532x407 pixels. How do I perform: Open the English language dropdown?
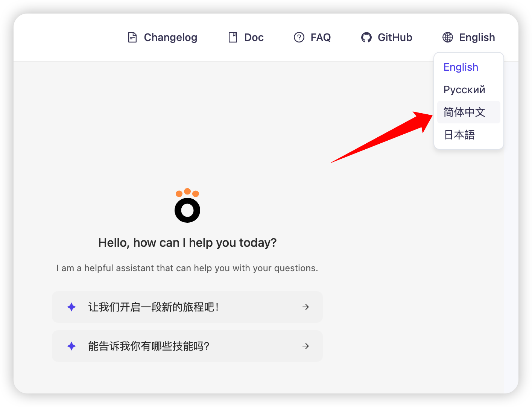pyautogui.click(x=477, y=38)
